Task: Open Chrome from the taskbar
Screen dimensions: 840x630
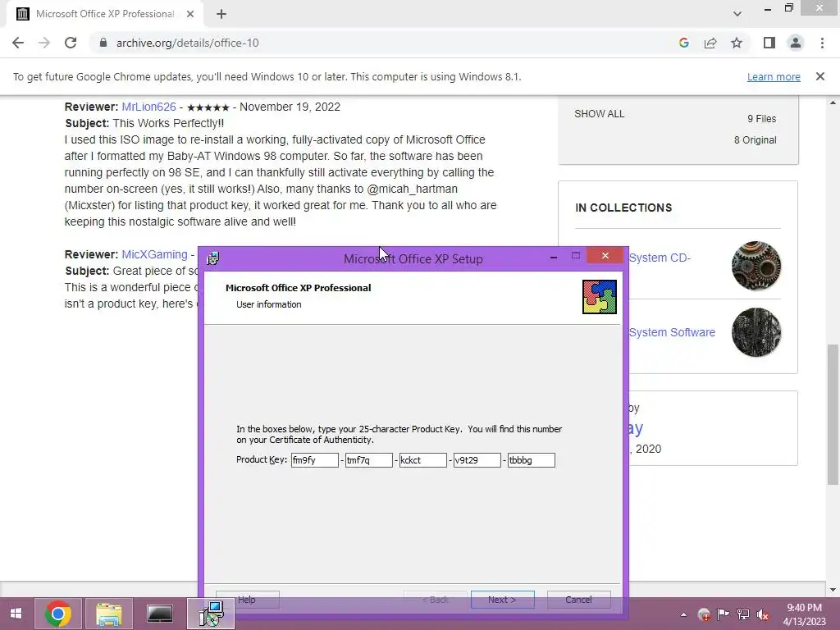Action: tap(58, 614)
